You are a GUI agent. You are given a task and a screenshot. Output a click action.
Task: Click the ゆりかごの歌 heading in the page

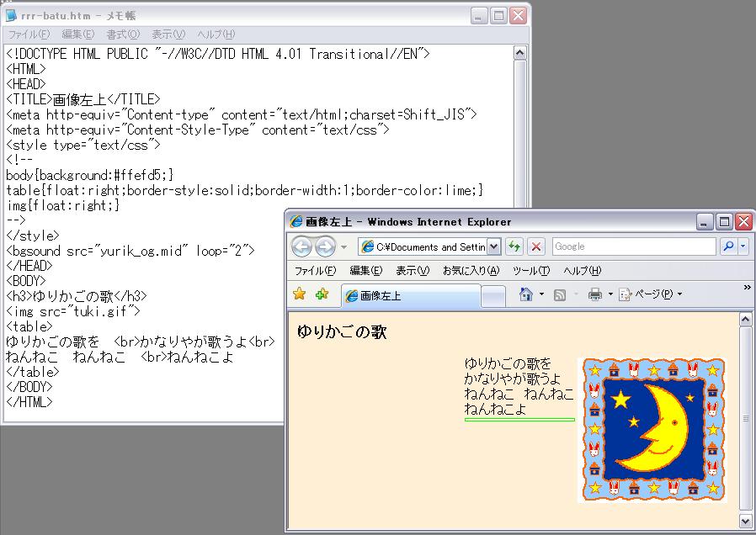tap(342, 331)
